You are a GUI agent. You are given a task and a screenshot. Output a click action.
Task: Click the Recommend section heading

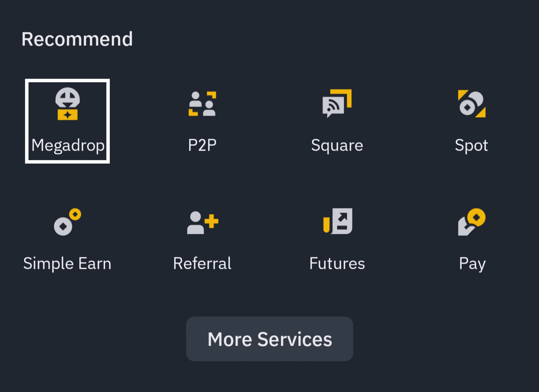click(77, 39)
